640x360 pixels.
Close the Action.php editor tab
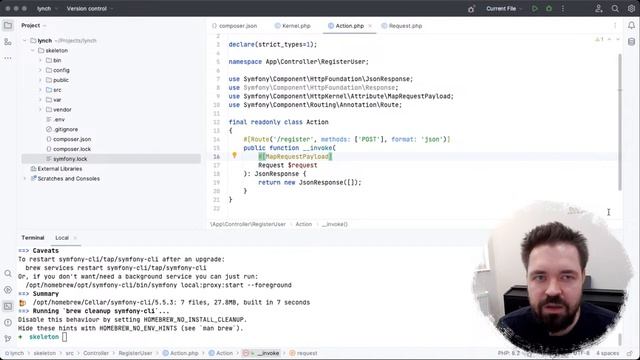[x=370, y=26]
